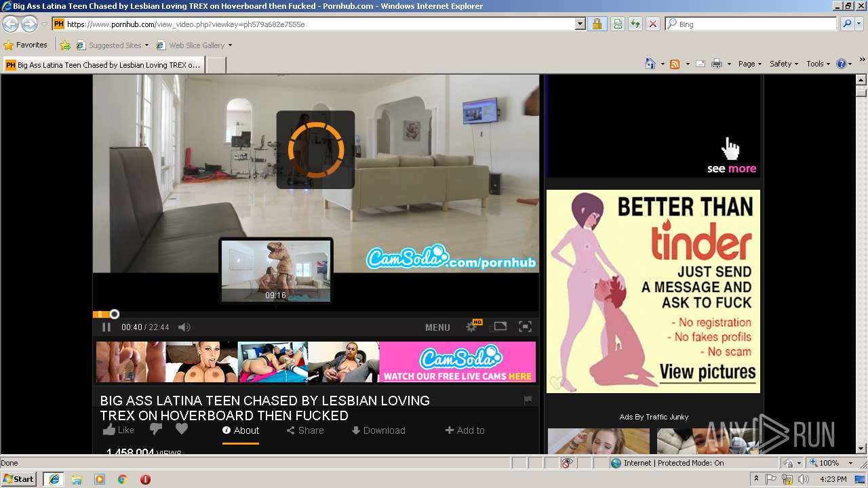Toggle theater mode in the player
The height and width of the screenshot is (488, 868).
[x=500, y=326]
